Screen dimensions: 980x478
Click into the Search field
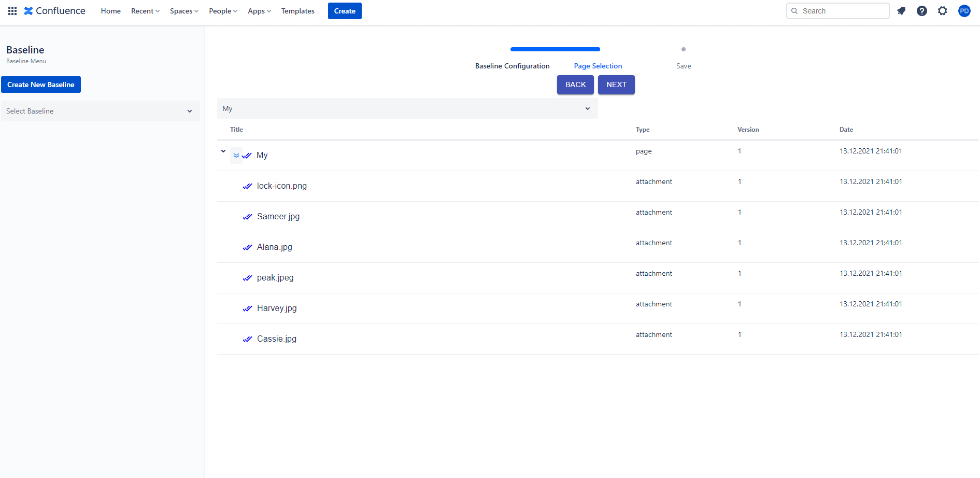pos(842,11)
